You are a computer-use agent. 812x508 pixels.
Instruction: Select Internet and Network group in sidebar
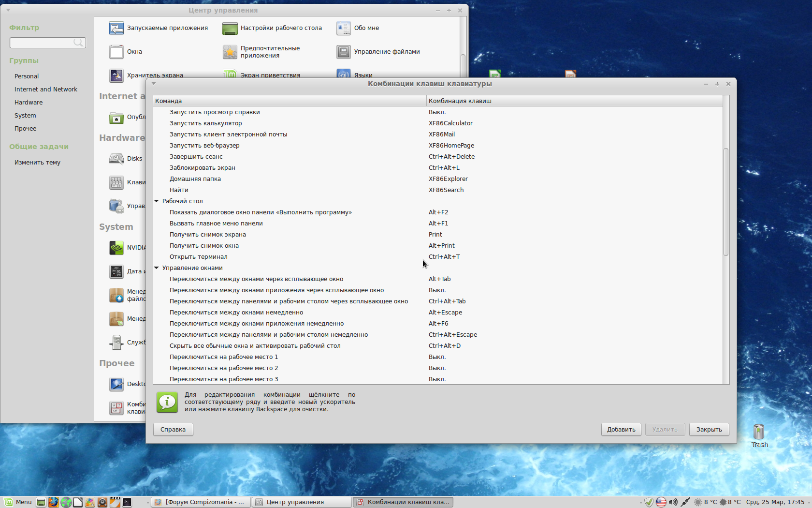pyautogui.click(x=46, y=90)
